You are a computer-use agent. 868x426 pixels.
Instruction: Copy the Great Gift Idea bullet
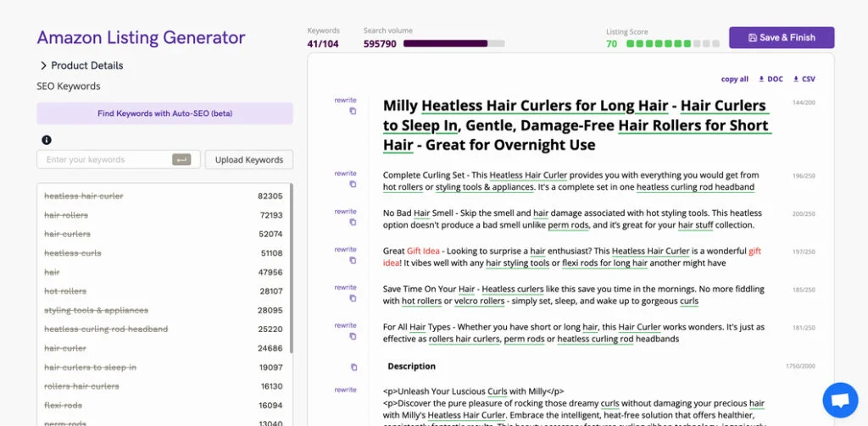(x=353, y=261)
